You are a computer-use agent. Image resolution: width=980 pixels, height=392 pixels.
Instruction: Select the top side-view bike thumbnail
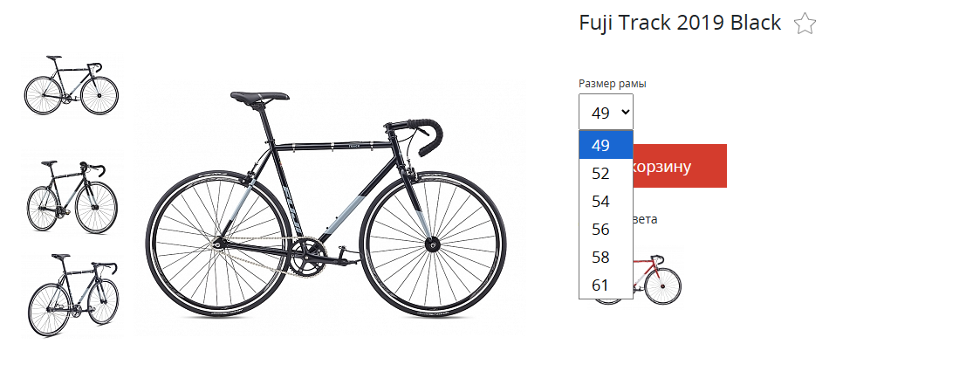[x=71, y=85]
